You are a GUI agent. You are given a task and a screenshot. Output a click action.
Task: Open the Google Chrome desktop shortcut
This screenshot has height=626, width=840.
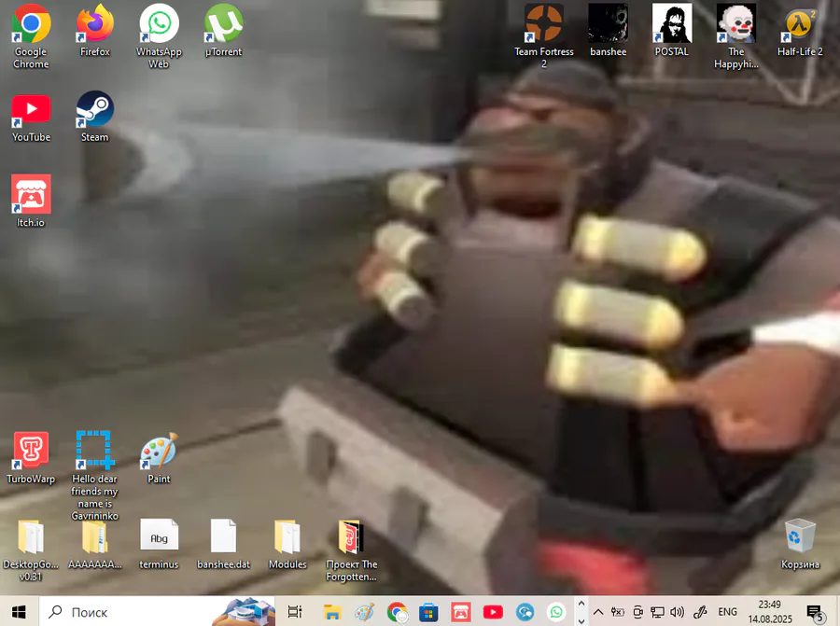(x=31, y=36)
